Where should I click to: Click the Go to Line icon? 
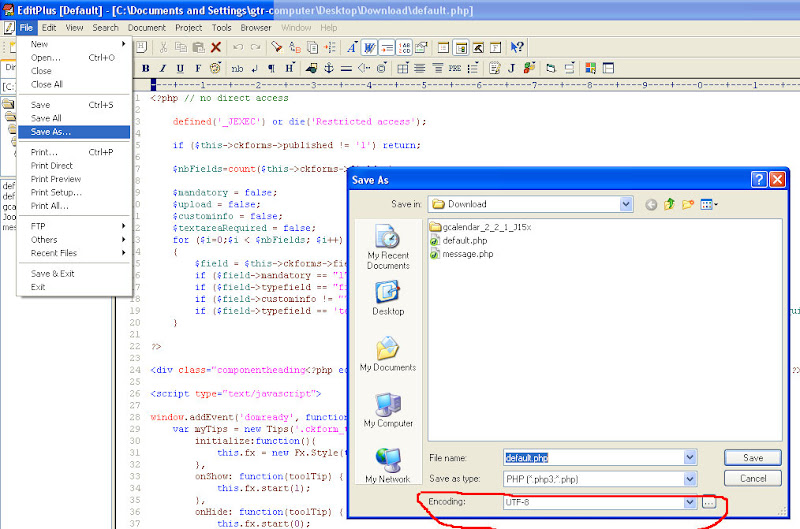(x=330, y=47)
